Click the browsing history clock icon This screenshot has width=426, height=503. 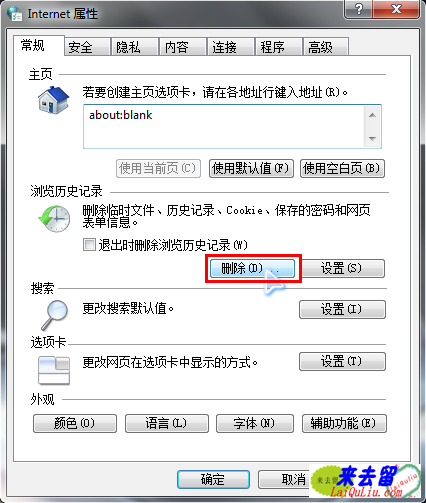(54, 219)
